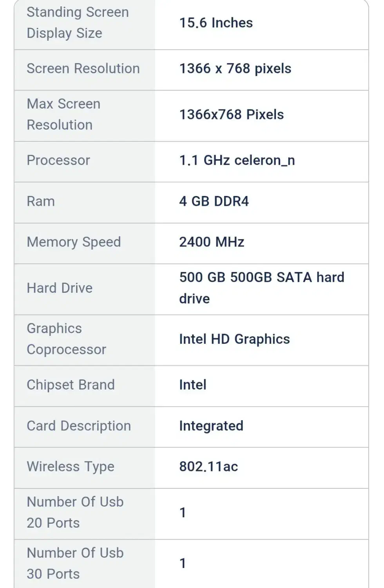
Task: Click the "Wireless Type" label
Action: pyautogui.click(x=71, y=467)
